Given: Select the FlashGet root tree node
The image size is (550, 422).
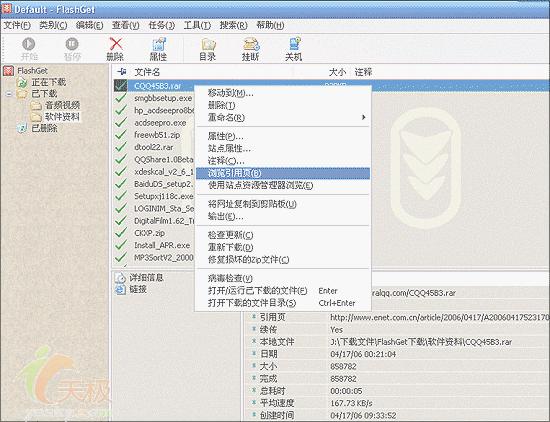Looking at the screenshot, I should tap(32, 71).
